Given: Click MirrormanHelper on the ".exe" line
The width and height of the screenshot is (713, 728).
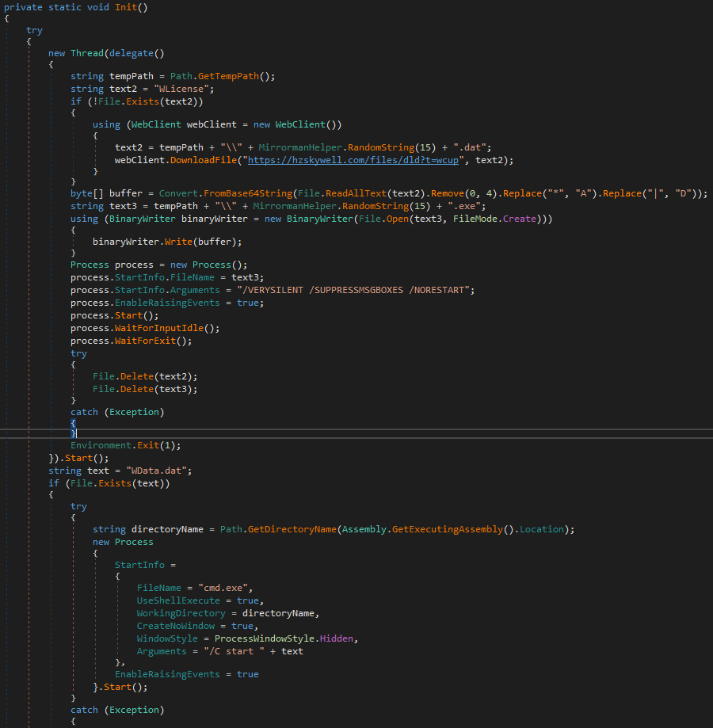Looking at the screenshot, I should pyautogui.click(x=295, y=206).
